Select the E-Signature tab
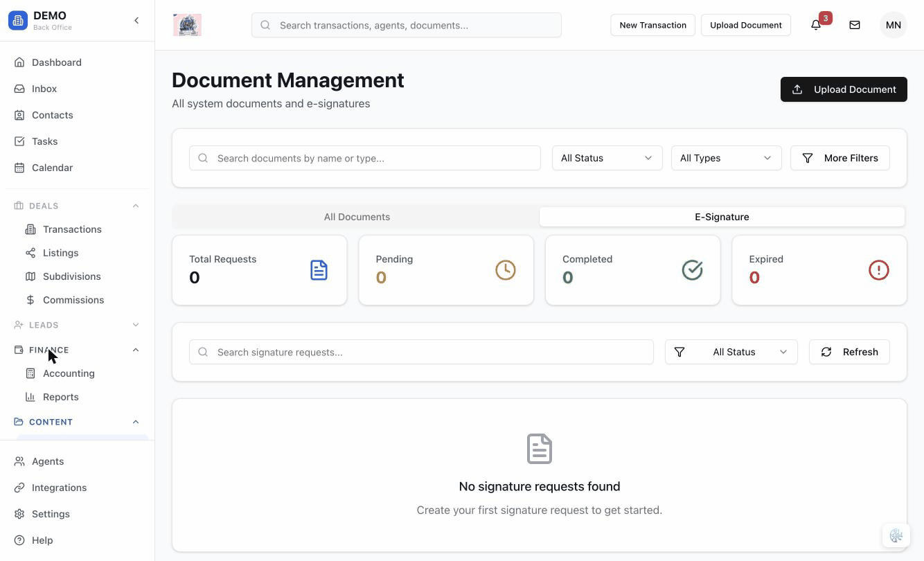 tap(722, 217)
